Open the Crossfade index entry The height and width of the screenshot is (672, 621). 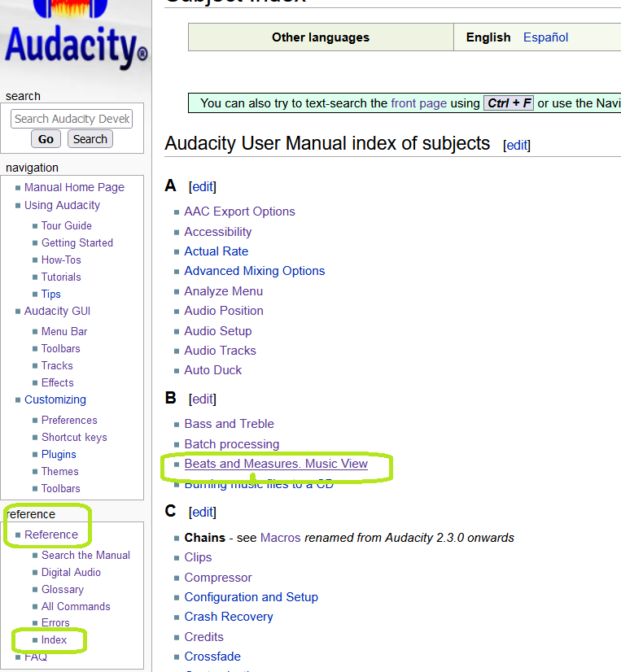pyautogui.click(x=212, y=657)
